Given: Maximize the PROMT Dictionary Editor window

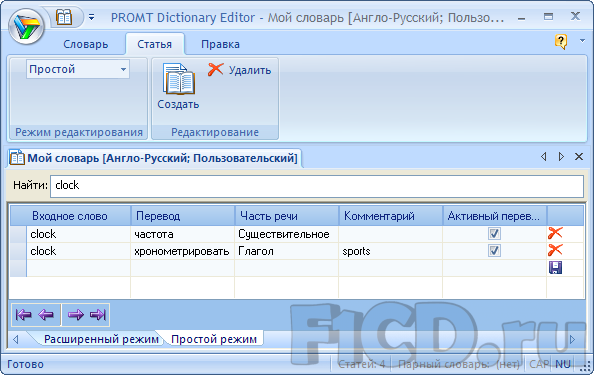Looking at the screenshot, I should (x=548, y=17).
